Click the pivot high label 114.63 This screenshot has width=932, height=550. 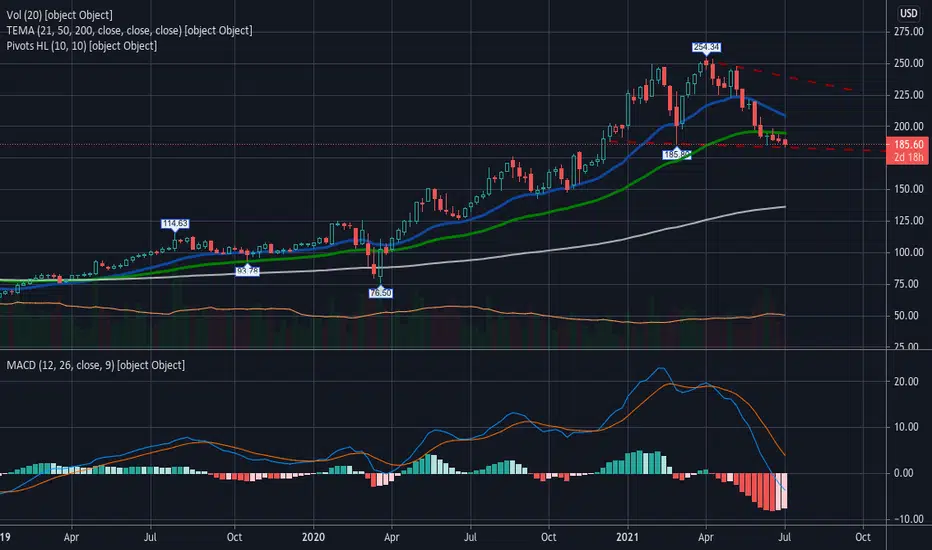175,224
